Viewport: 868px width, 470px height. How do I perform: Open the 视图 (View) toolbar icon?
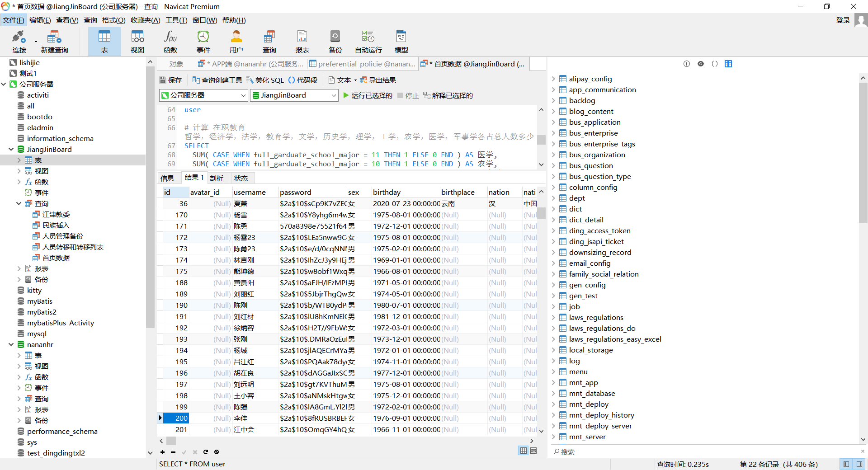click(137, 42)
